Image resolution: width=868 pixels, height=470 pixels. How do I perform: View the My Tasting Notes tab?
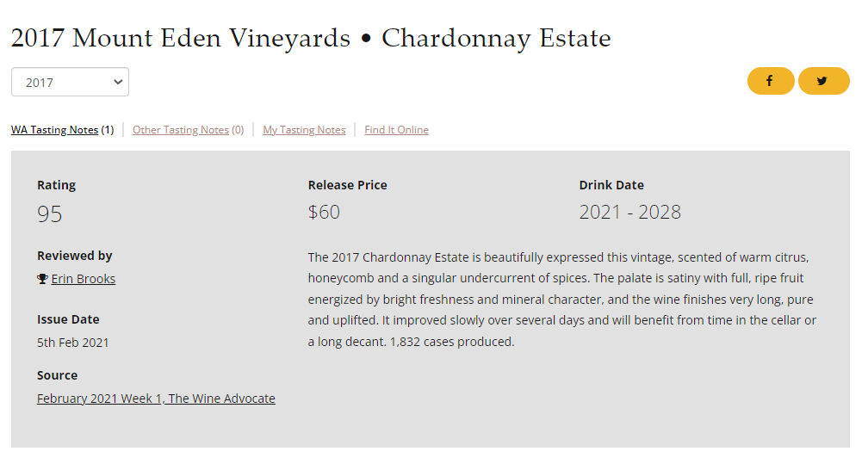pos(304,130)
